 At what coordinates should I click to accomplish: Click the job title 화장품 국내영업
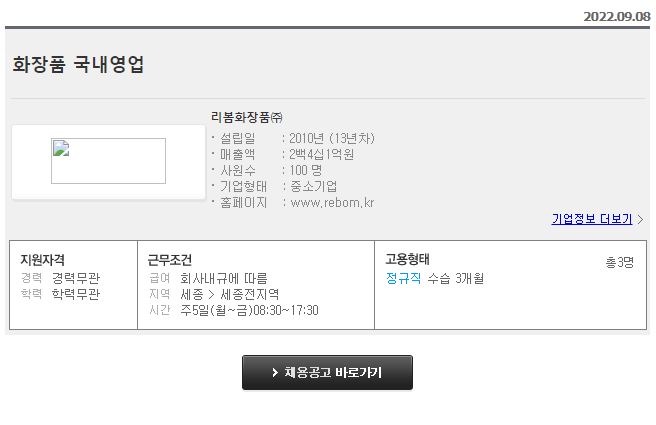[78, 64]
